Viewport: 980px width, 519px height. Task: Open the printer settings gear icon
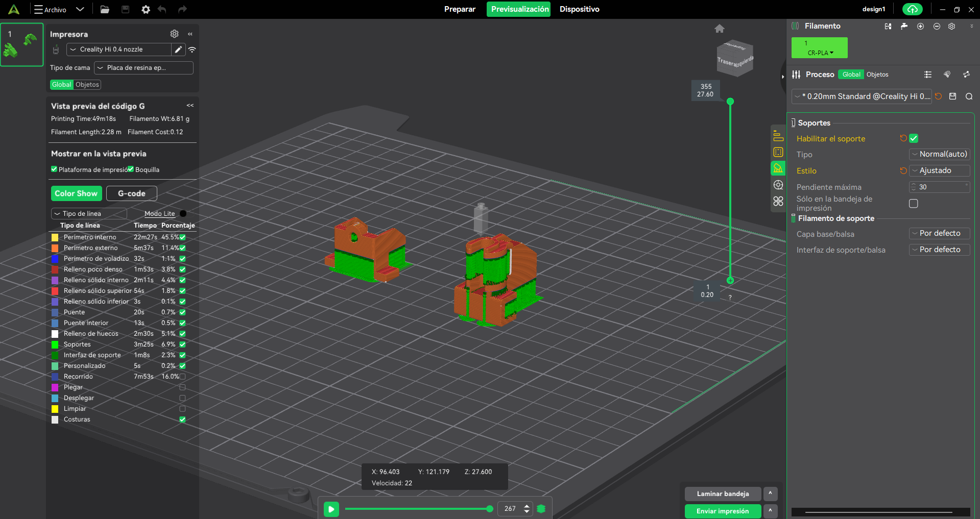[x=174, y=34]
